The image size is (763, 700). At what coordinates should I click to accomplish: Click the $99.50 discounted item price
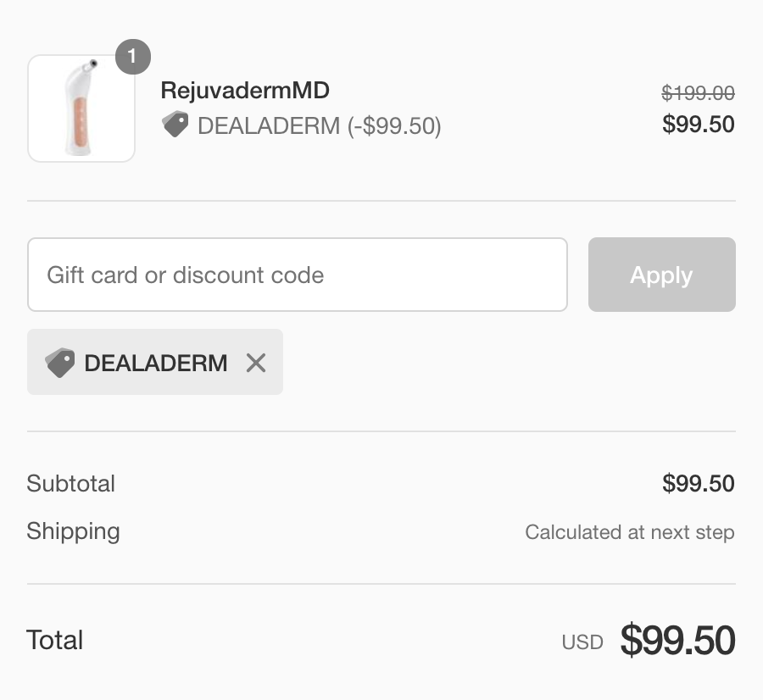pos(699,124)
